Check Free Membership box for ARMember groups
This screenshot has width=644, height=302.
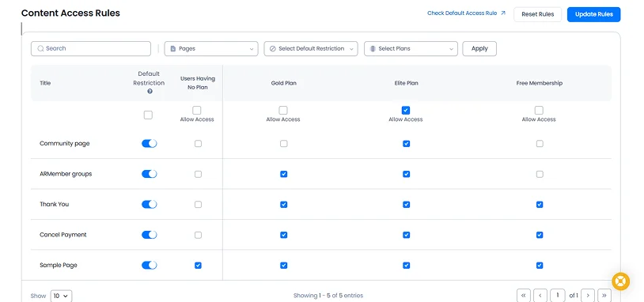[x=540, y=174]
